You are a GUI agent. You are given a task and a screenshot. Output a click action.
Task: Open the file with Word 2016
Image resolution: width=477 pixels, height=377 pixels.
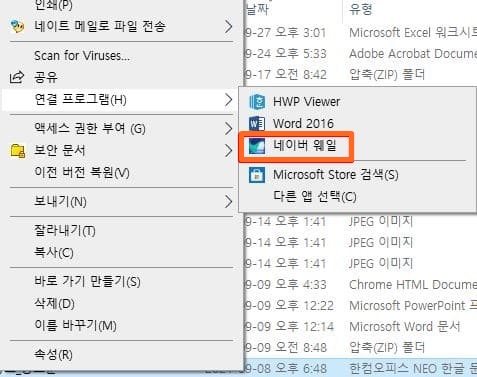(x=303, y=123)
